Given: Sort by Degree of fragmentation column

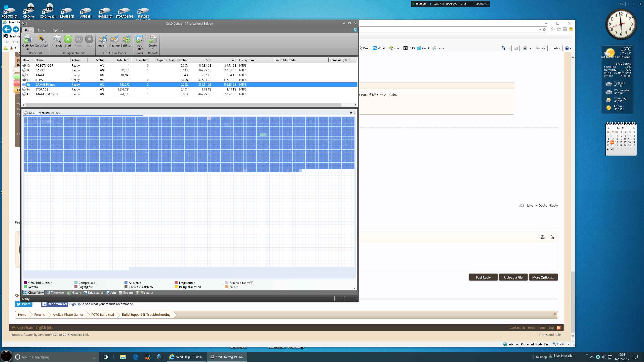Looking at the screenshot, I should pyautogui.click(x=170, y=60).
